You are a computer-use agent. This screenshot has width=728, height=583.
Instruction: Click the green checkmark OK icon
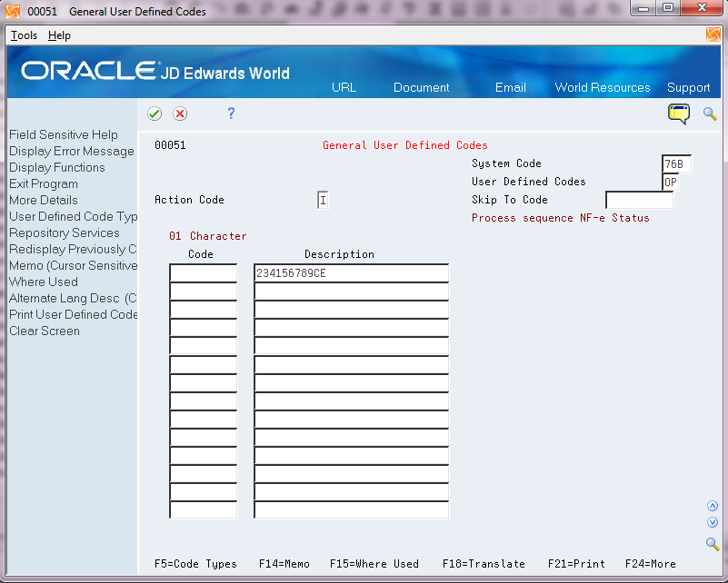pos(155,114)
